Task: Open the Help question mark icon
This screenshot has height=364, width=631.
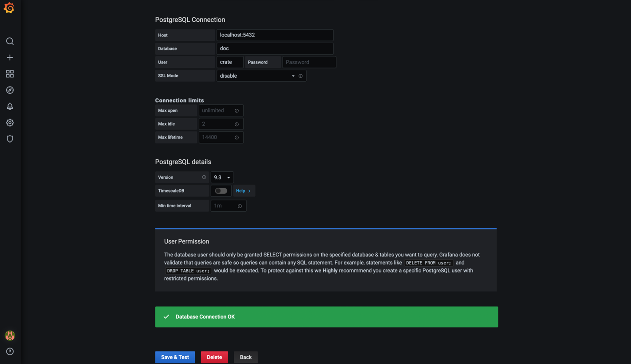Action: tap(10, 351)
